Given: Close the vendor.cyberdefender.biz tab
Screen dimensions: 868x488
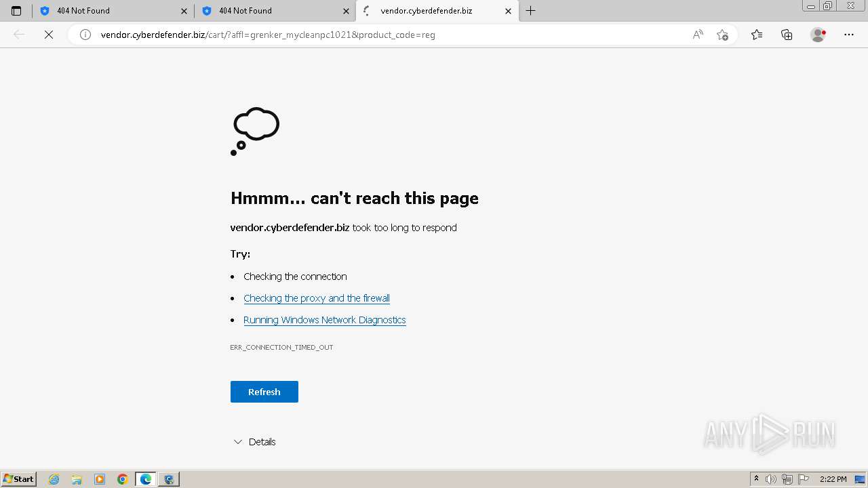Looking at the screenshot, I should 508,11.
